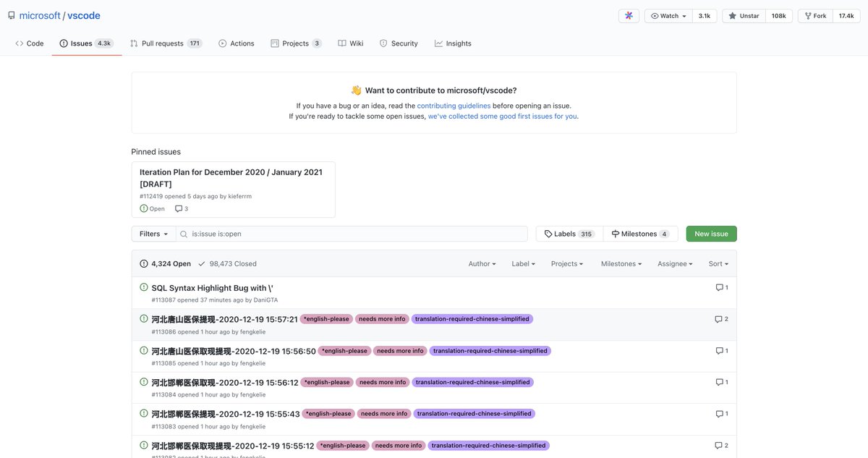
Task: Click the repository book icon beside microsoft
Action: pyautogui.click(x=12, y=15)
